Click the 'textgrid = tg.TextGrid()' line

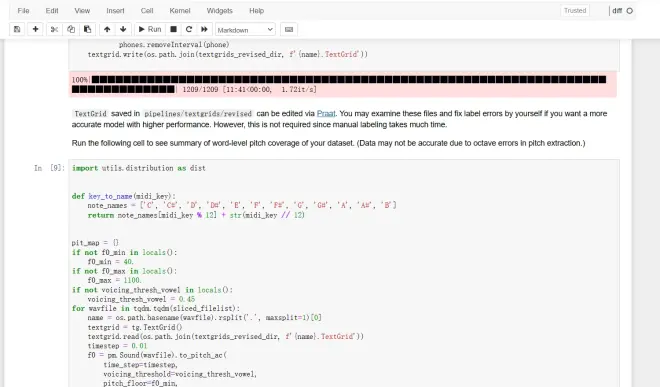(135, 328)
